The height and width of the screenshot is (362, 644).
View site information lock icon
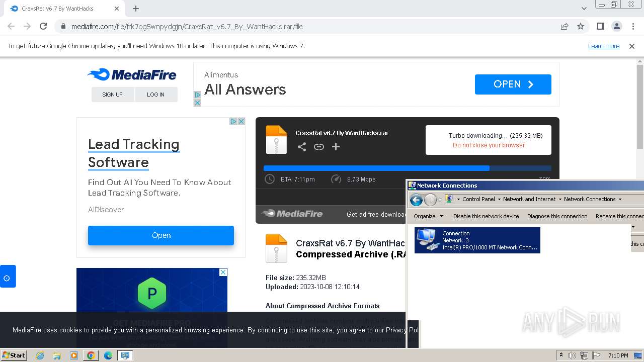63,26
